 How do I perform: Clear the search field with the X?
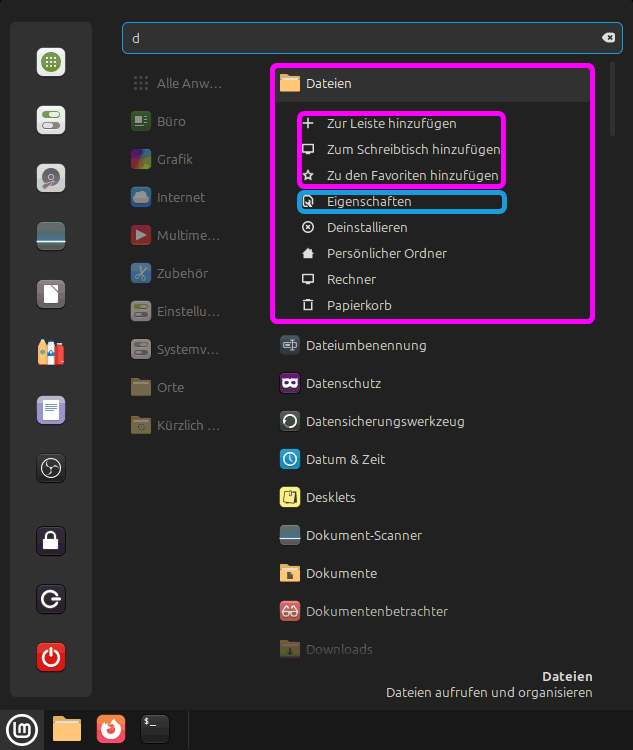pyautogui.click(x=608, y=38)
